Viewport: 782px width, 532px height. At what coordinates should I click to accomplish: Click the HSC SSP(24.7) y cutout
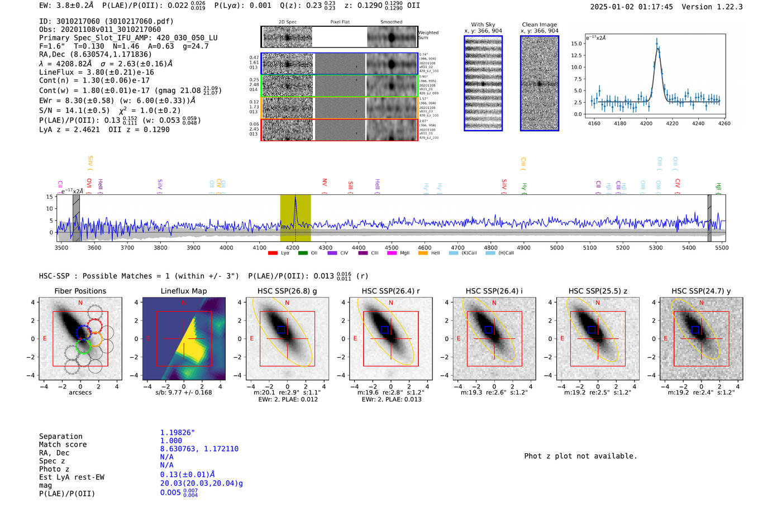coord(702,339)
